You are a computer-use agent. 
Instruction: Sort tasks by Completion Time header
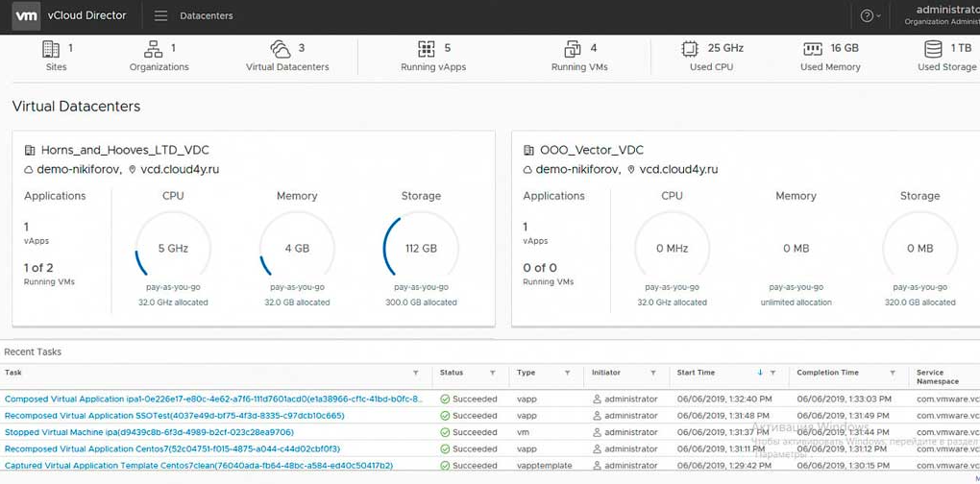[827, 373]
